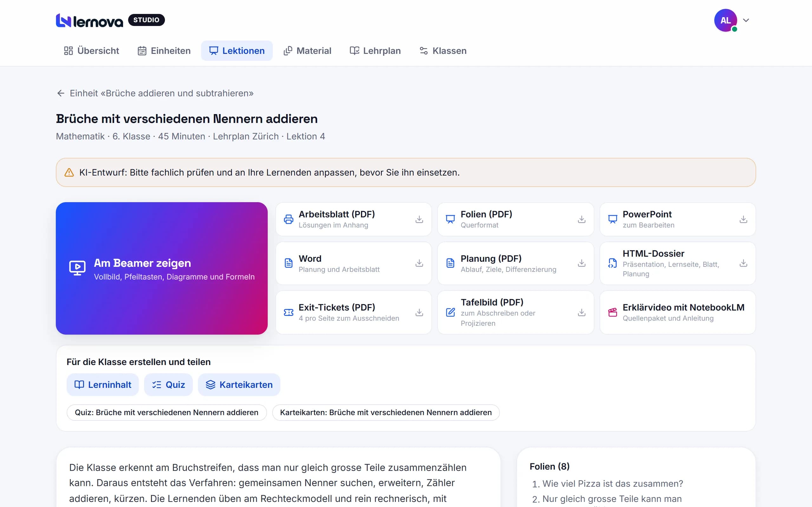
Task: Expand the user account dropdown chevron
Action: tap(746, 20)
